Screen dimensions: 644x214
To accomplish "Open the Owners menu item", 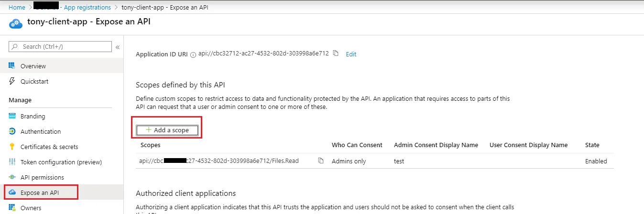I will 31,208.
